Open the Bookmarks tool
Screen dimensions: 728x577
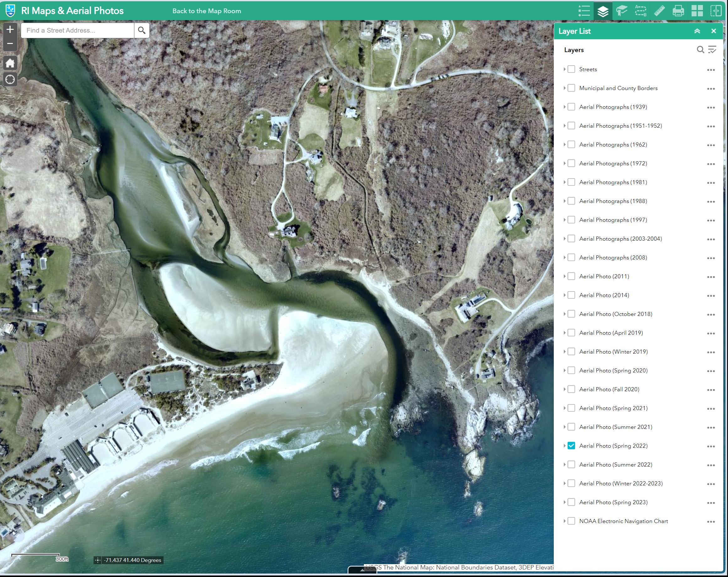point(621,11)
